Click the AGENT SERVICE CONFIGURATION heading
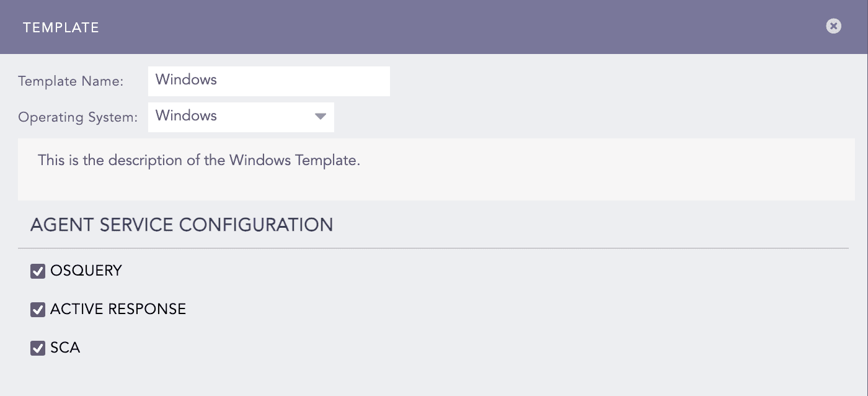The height and width of the screenshot is (396, 868). pos(182,225)
